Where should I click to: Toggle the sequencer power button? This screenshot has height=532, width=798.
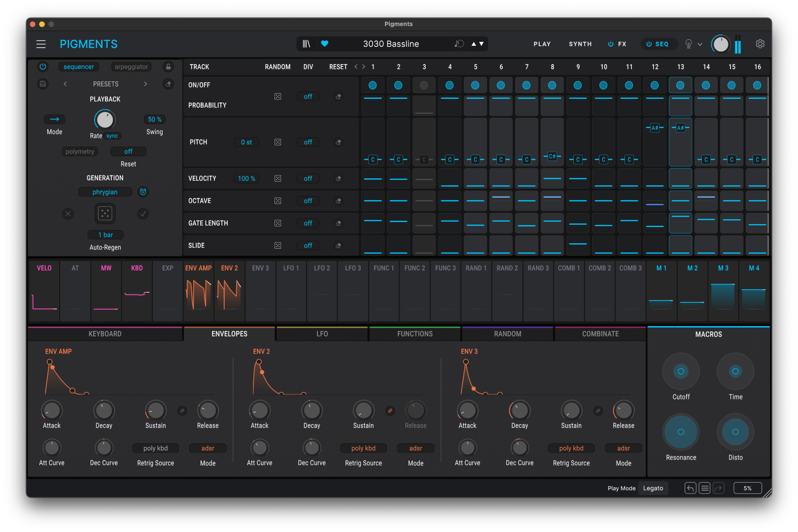(x=42, y=66)
